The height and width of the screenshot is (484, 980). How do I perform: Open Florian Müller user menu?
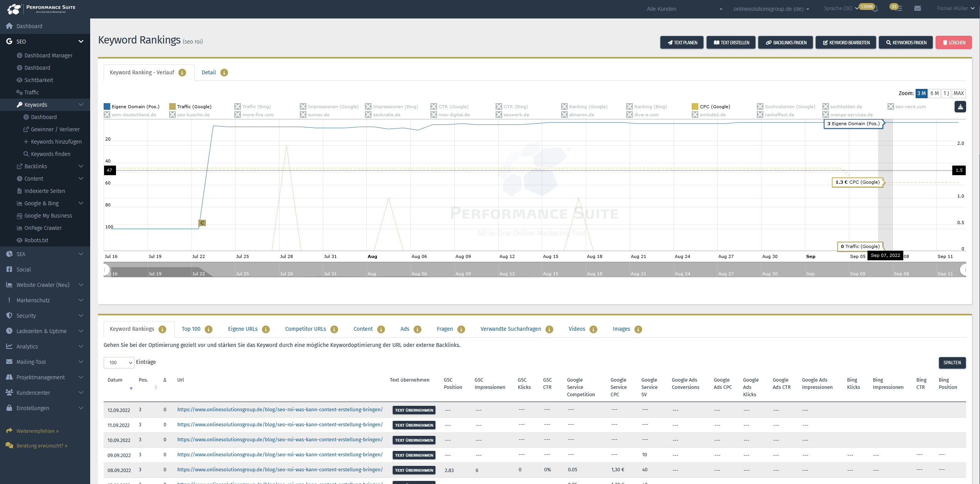point(955,8)
